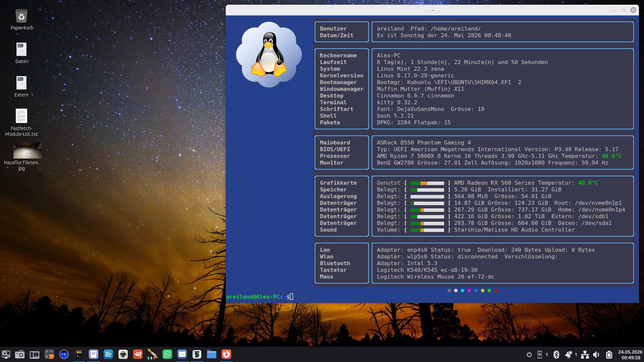Launch the orange Firefox browser taskbar icon
The width and height of the screenshot is (644, 362).
[226, 354]
